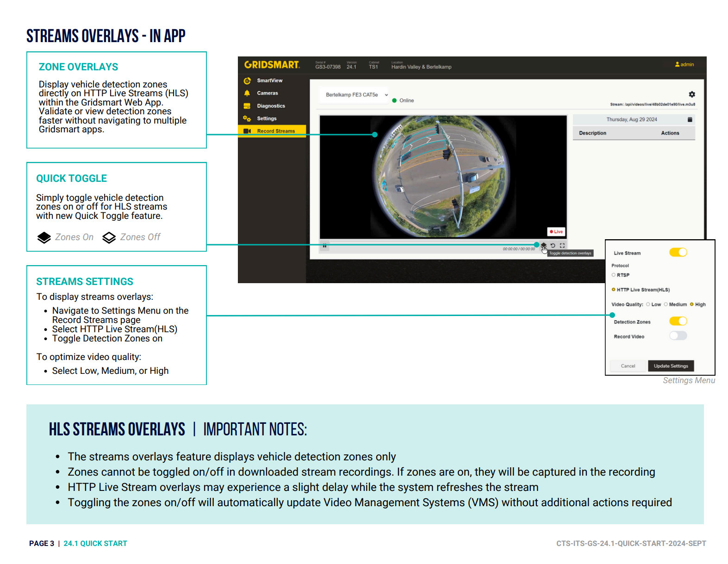Select Low video quality
728x564 pixels.
(648, 304)
